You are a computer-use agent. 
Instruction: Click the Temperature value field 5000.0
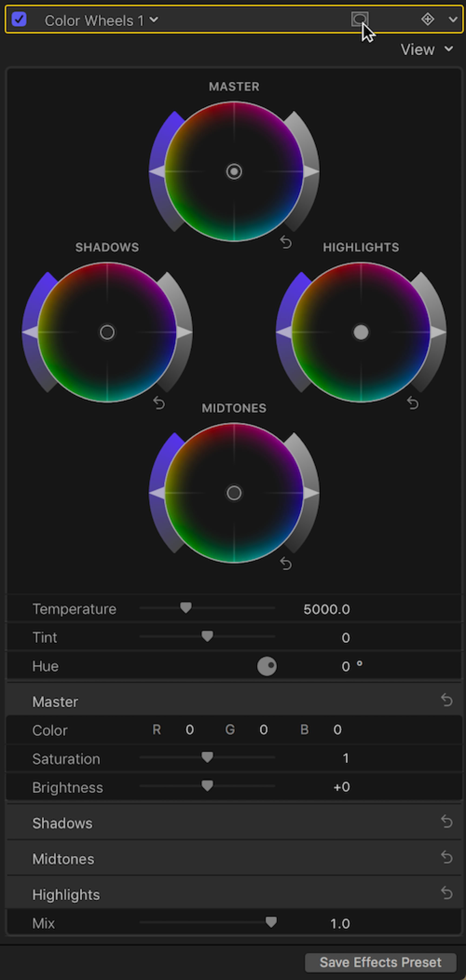click(x=326, y=609)
